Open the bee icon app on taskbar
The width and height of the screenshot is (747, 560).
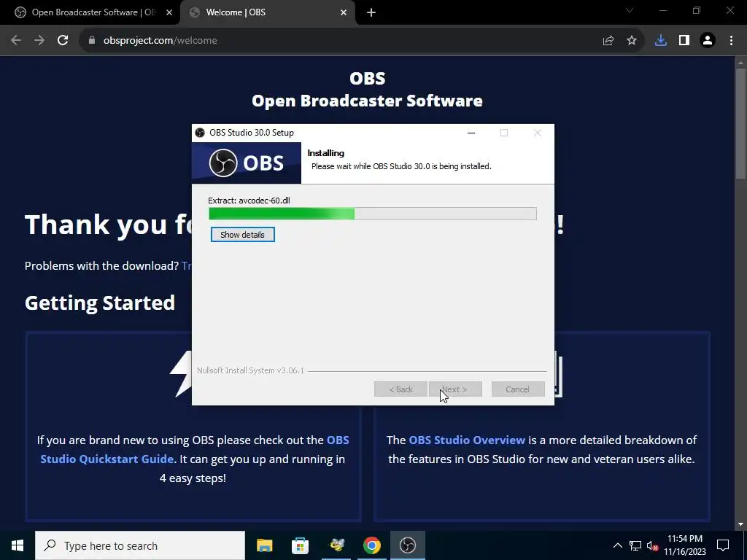click(x=337, y=545)
